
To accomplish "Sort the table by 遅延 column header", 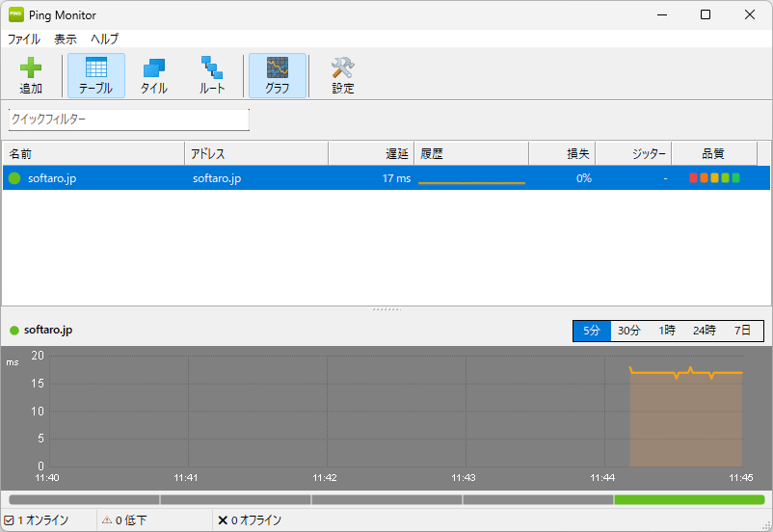I will tap(371, 154).
